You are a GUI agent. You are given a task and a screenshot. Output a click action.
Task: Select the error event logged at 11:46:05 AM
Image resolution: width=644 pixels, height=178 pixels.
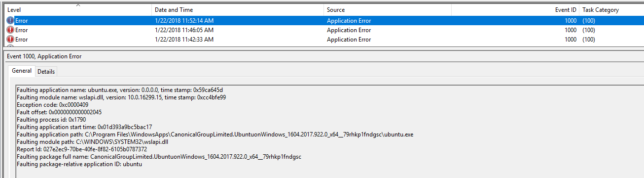click(x=324, y=30)
